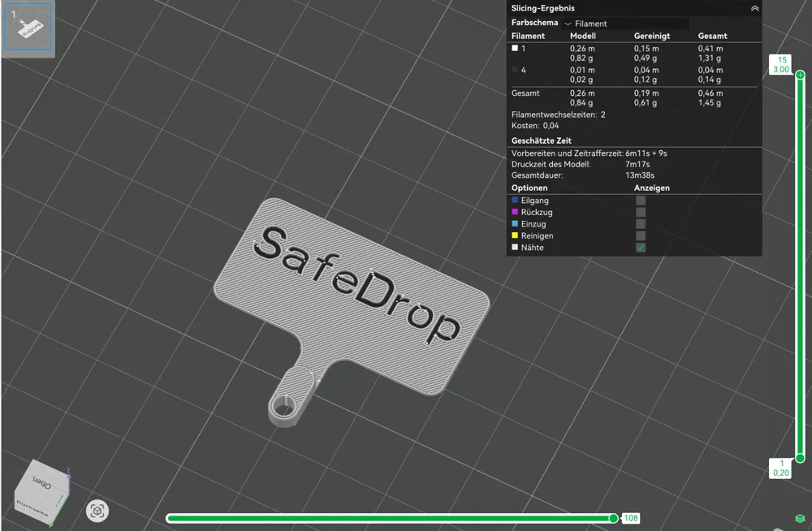This screenshot has height=531, width=812.
Task: Click the Vorbereiten und Zeitrafferzeit value 6m11s + 9s
Action: pos(646,153)
